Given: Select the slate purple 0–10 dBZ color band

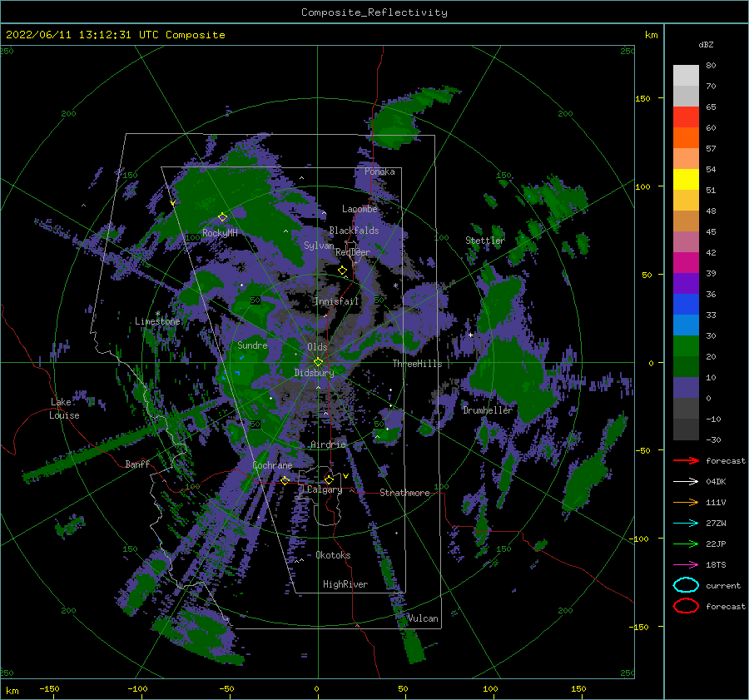Looking at the screenshot, I should (686, 388).
